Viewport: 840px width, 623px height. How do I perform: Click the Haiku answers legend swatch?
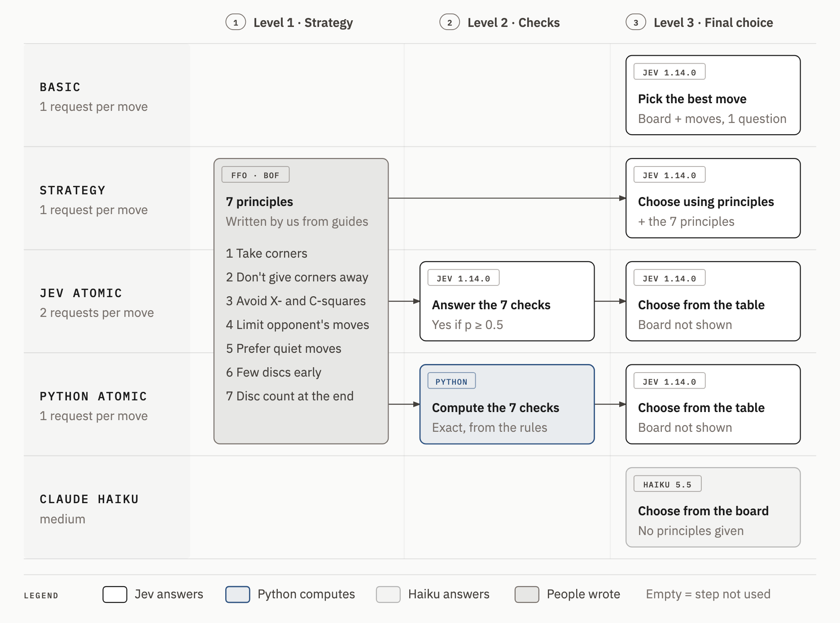tap(388, 594)
